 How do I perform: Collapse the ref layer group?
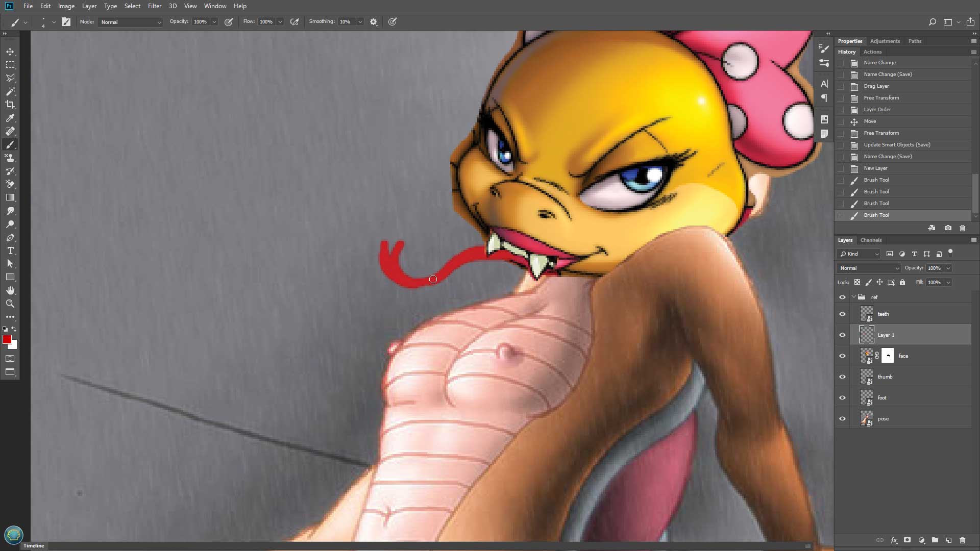pos(853,297)
